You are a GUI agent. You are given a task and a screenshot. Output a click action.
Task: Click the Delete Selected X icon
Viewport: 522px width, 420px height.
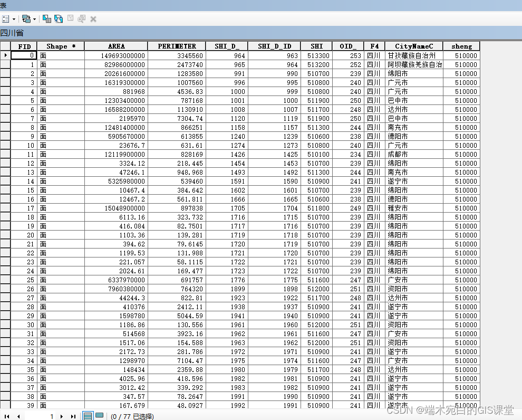coord(93,20)
